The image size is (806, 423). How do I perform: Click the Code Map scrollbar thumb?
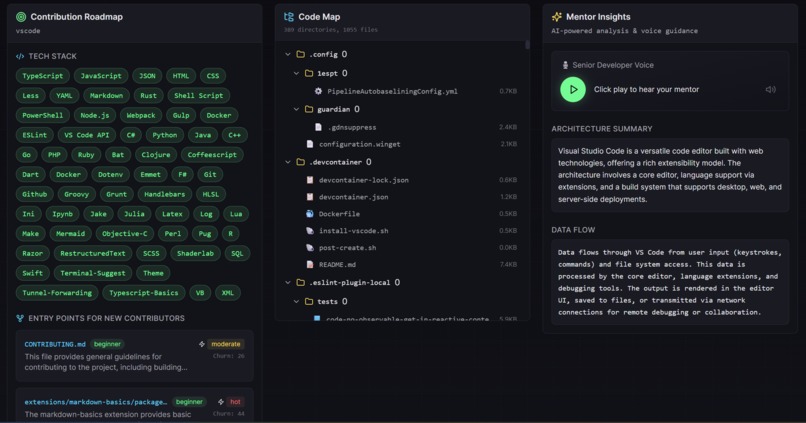pos(527,45)
